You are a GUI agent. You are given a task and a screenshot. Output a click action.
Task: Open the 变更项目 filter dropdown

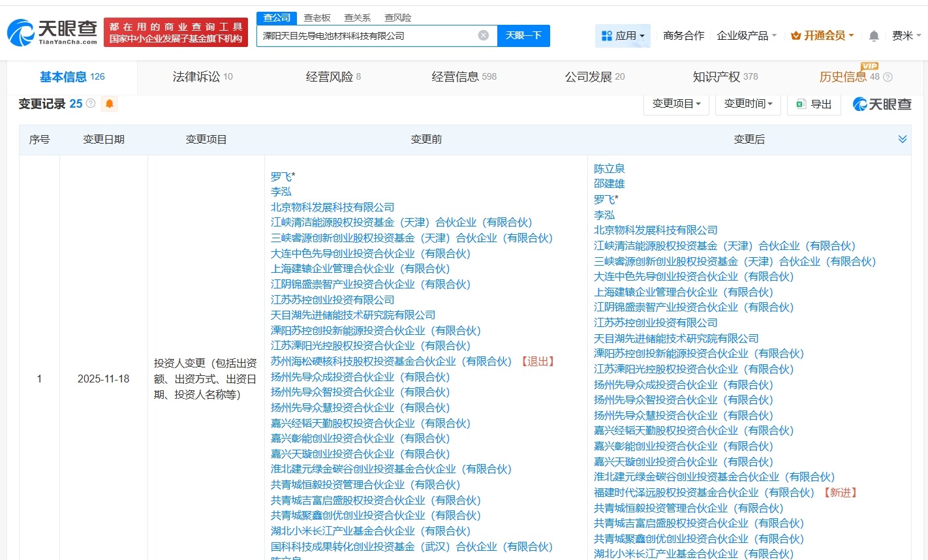click(676, 104)
